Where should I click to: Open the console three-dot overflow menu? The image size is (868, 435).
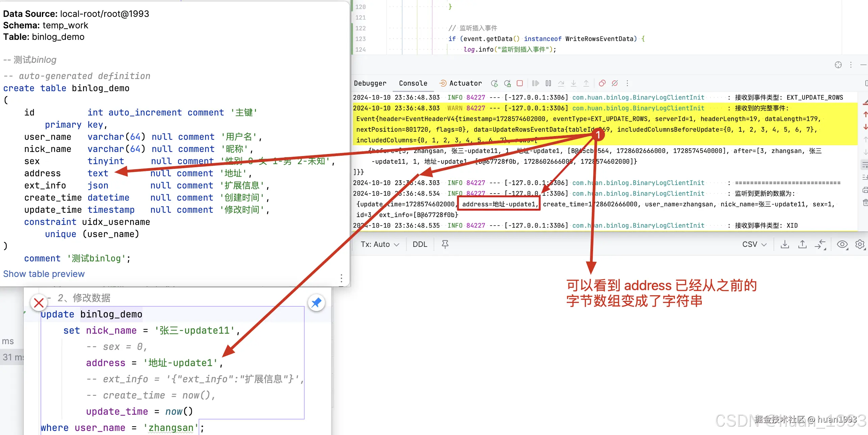click(x=627, y=83)
